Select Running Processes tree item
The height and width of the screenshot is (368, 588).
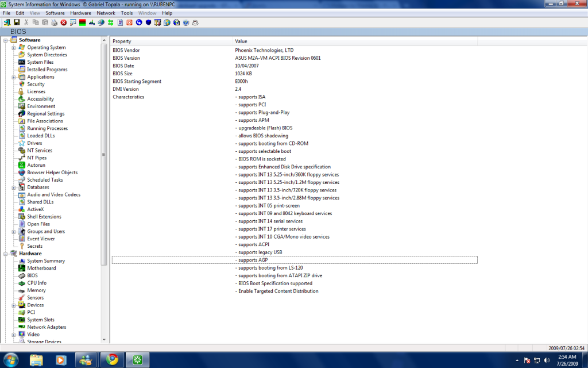pos(47,128)
